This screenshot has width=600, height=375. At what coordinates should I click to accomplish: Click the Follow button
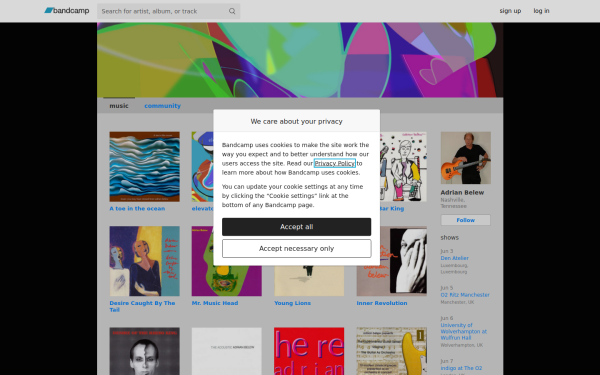point(466,220)
